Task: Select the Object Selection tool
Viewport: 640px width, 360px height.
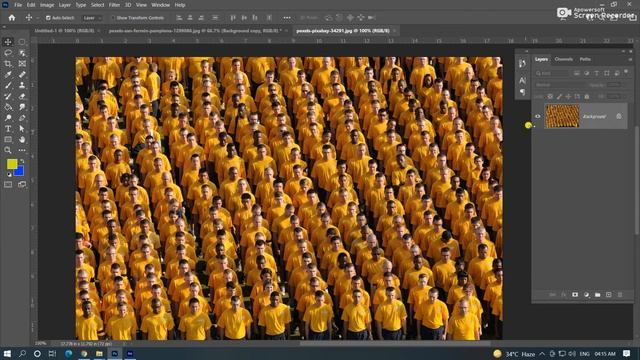Action: coord(22,53)
